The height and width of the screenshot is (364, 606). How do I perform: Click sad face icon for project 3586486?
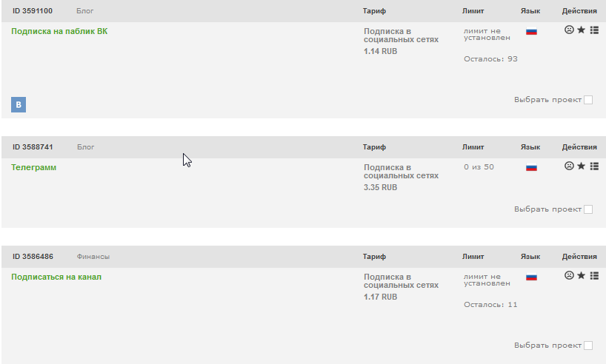coord(569,276)
